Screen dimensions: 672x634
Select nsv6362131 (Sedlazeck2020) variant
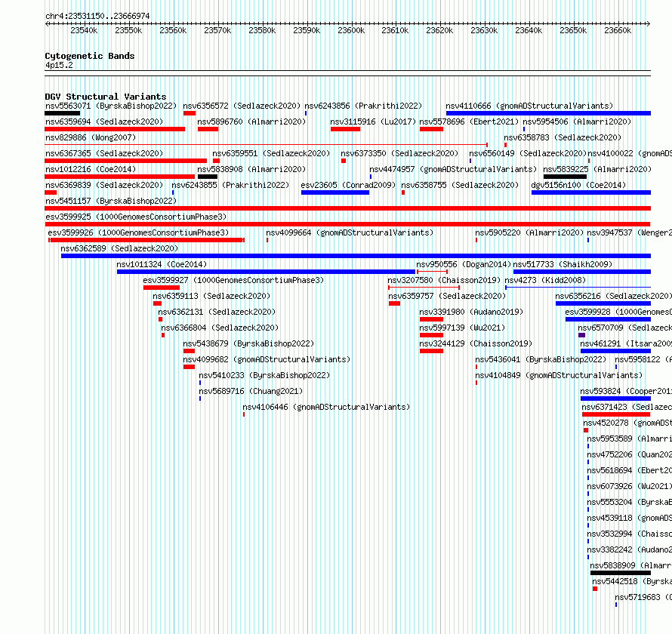click(x=217, y=312)
